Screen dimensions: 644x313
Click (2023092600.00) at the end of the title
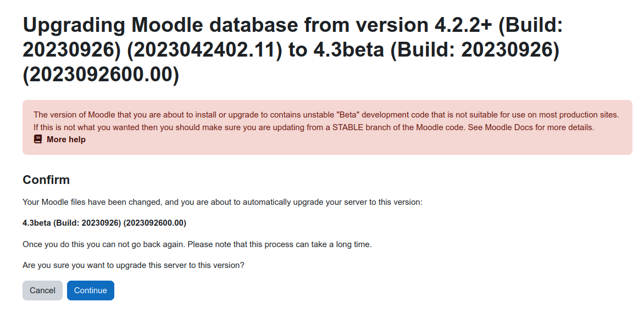(101, 75)
